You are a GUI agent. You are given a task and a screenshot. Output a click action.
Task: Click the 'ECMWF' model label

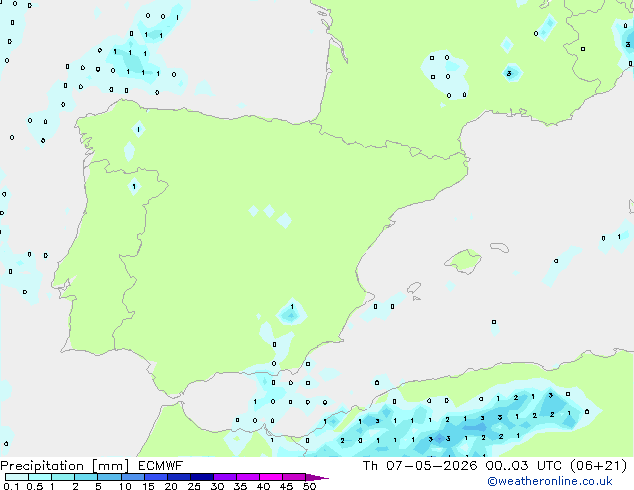(x=161, y=466)
